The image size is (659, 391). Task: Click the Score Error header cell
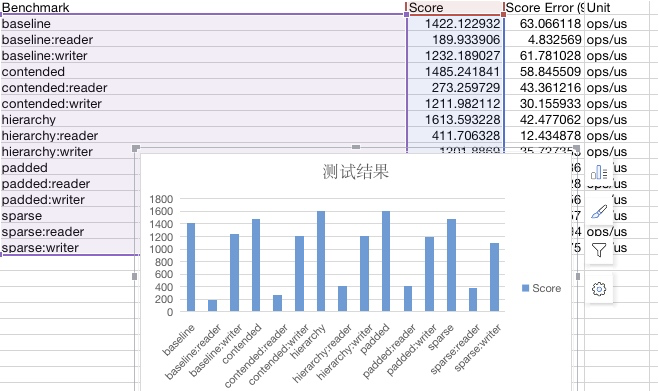[x=544, y=8]
